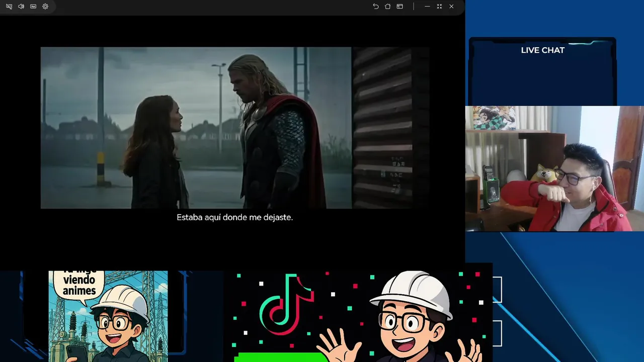
Task: Click the 'viendo animes' cartoon image
Action: (108, 316)
